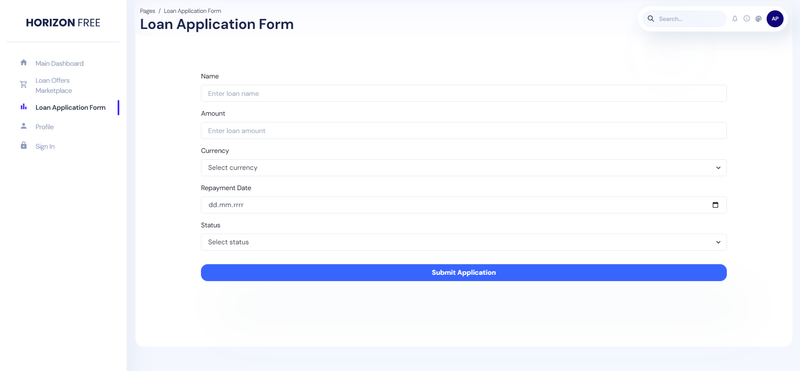Expand the Select currency dropdown
Screen dimensions: 800x371
pyautogui.click(x=464, y=168)
